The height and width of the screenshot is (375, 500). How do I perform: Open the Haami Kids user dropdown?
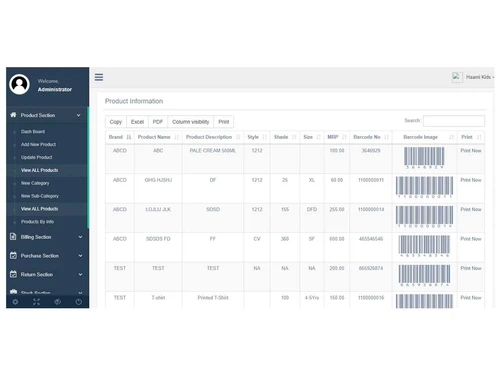click(480, 77)
